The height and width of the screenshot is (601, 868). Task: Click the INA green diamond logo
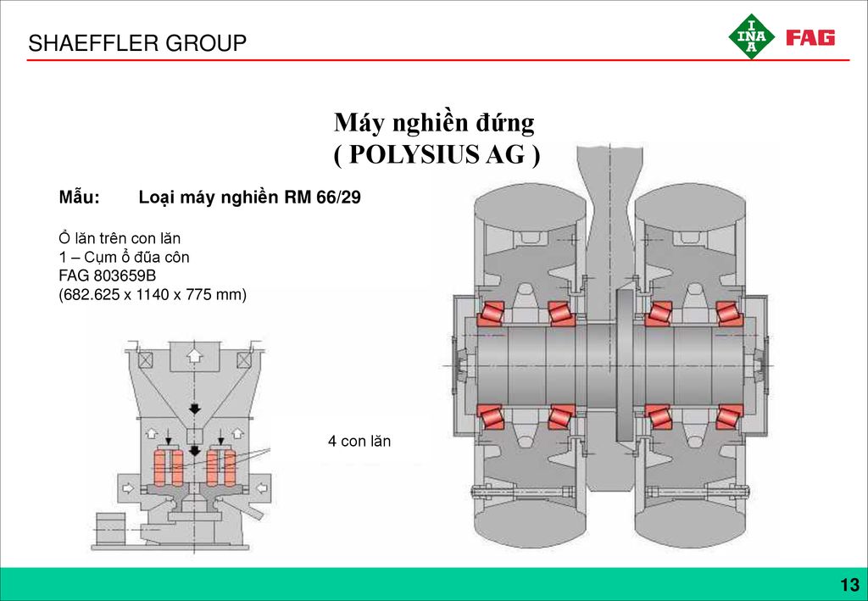751,36
